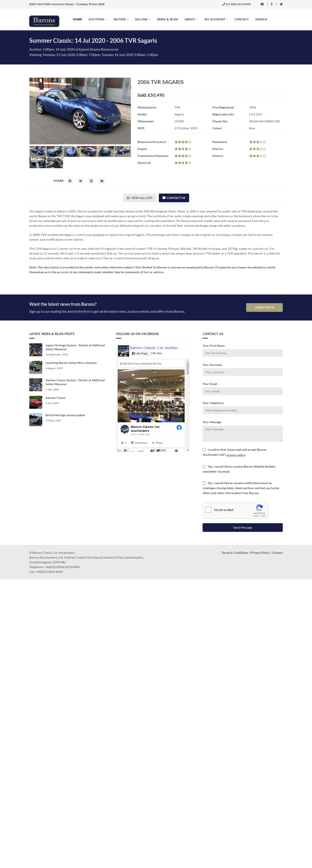
Task: Click Facebook logo in Barons post
Action: click(179, 427)
